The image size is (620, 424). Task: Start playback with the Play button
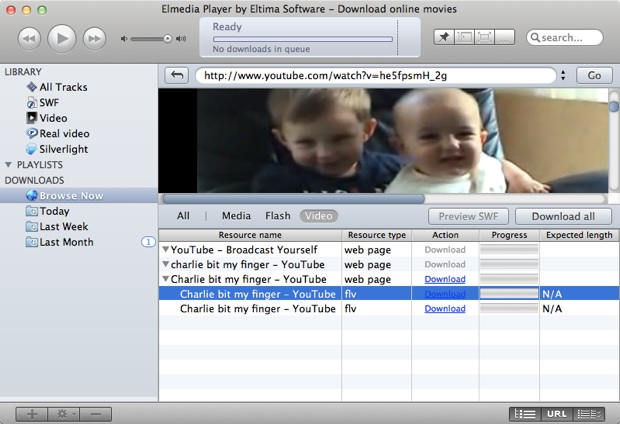pyautogui.click(x=62, y=38)
